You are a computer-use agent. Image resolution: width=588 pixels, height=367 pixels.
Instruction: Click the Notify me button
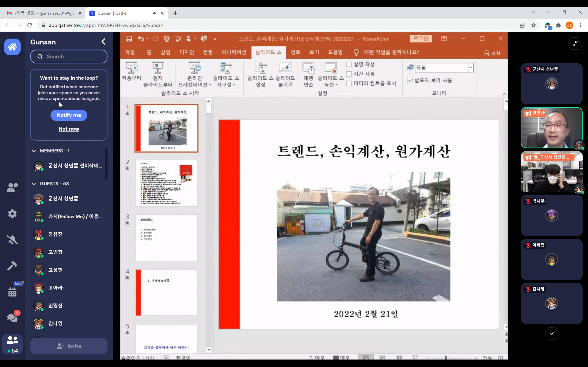tap(69, 115)
